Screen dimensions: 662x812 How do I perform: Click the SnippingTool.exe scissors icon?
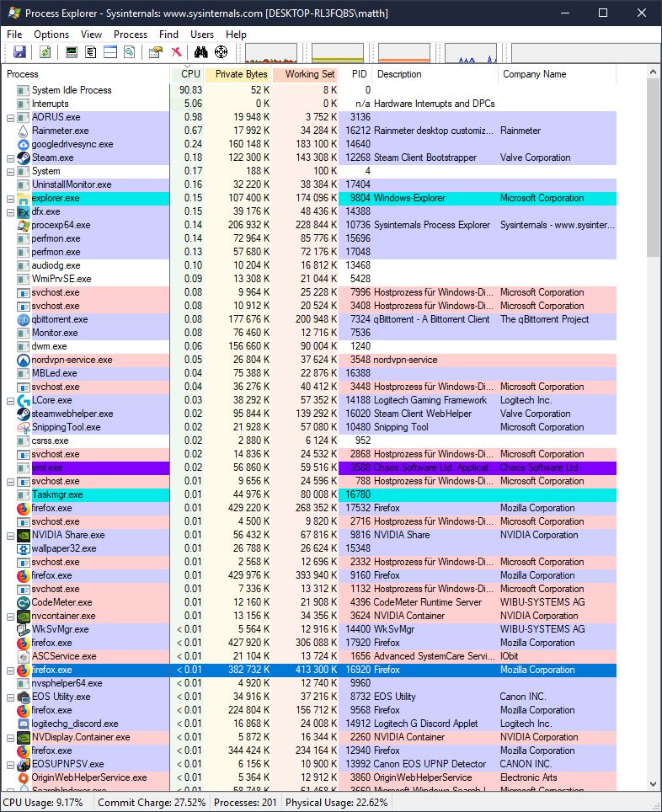pos(23,427)
